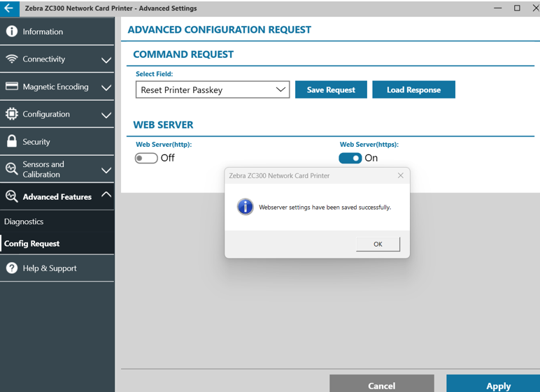Close the webserver settings dialog
Viewport: 540px width, 392px height.
pos(400,175)
